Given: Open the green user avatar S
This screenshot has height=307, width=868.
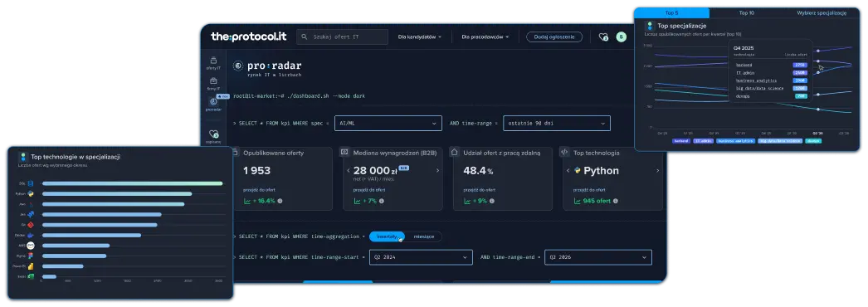Looking at the screenshot, I should pyautogui.click(x=622, y=37).
